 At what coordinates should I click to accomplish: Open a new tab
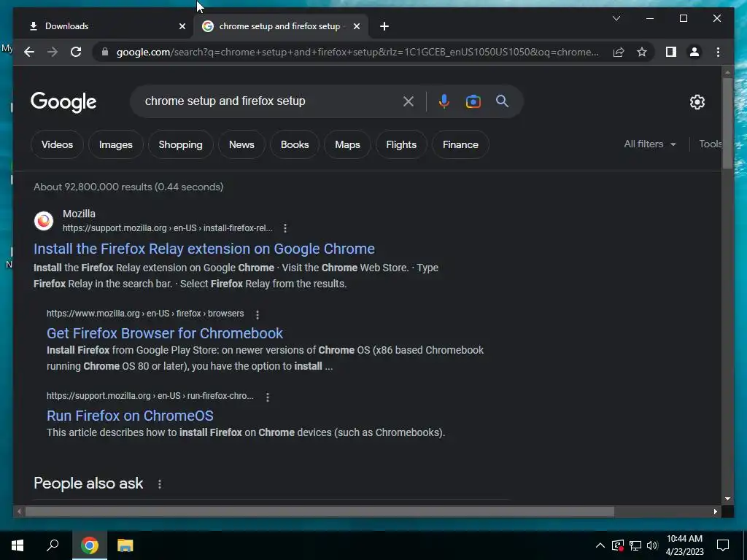coord(384,26)
